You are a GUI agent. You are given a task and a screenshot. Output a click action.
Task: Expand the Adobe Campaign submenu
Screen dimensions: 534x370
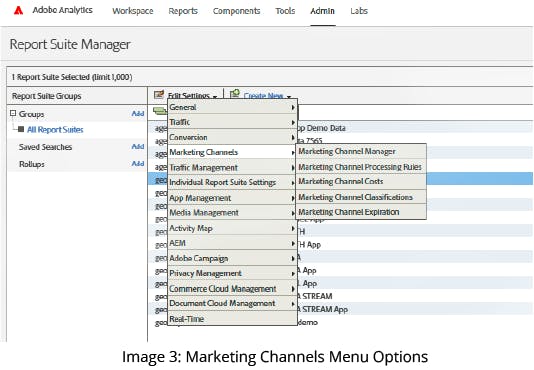232,258
